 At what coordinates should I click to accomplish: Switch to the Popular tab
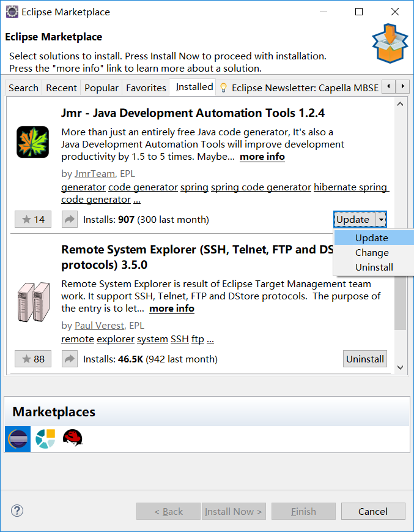(x=102, y=88)
